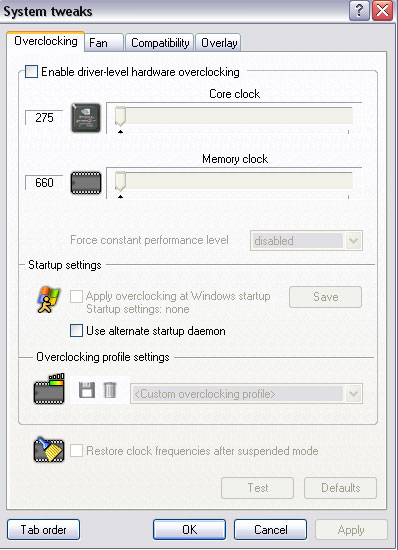Open the Compatibility tab

[x=160, y=43]
